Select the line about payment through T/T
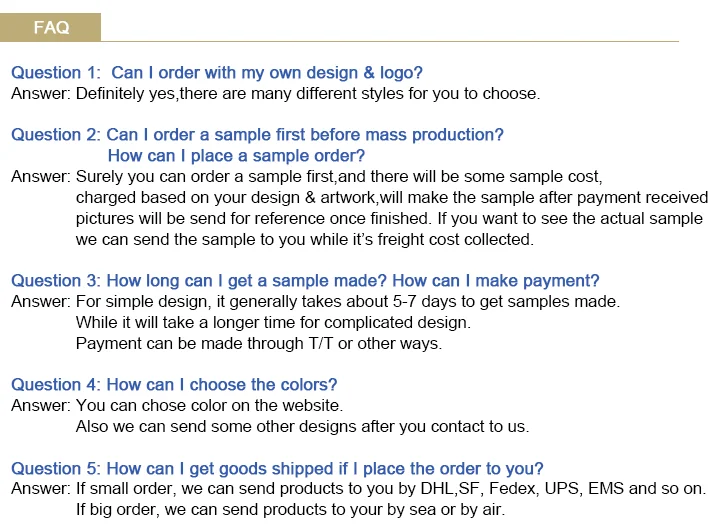723x531 pixels. [x=258, y=344]
